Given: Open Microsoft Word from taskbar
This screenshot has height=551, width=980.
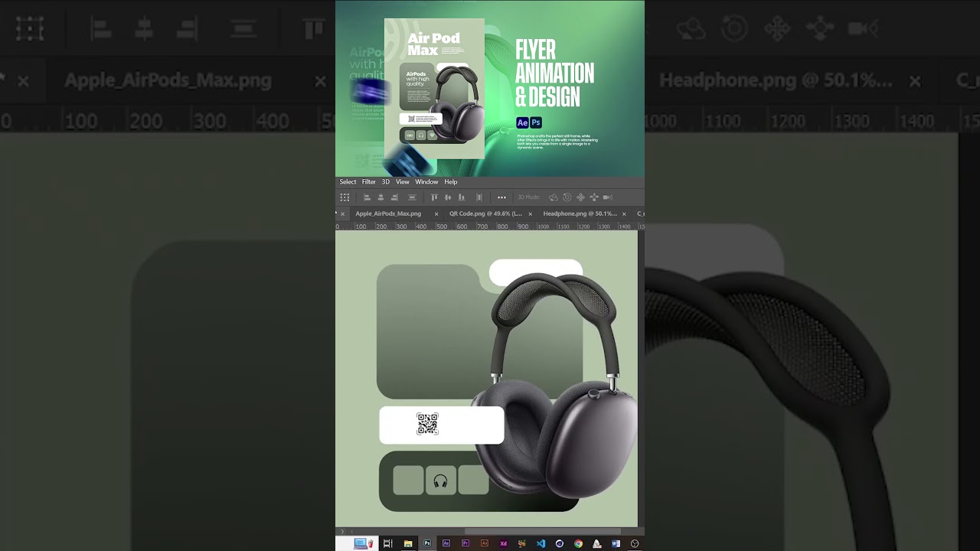Looking at the screenshot, I should click(616, 543).
